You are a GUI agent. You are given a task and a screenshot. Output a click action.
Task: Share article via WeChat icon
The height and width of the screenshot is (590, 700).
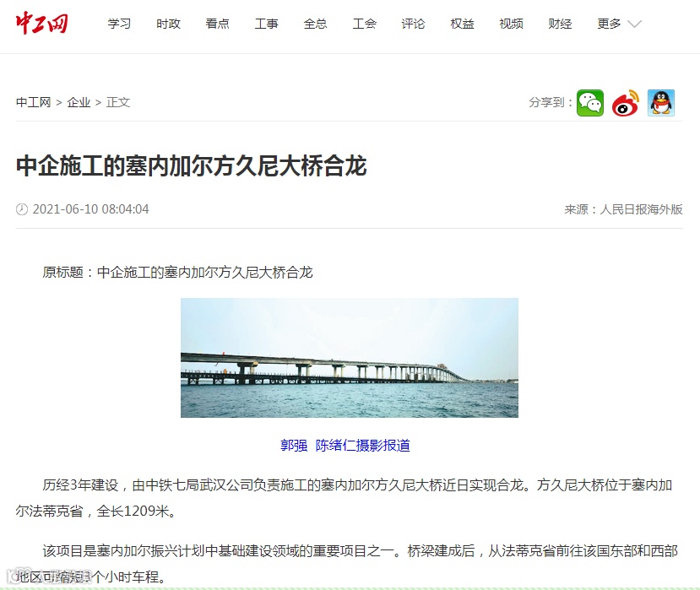coord(589,103)
